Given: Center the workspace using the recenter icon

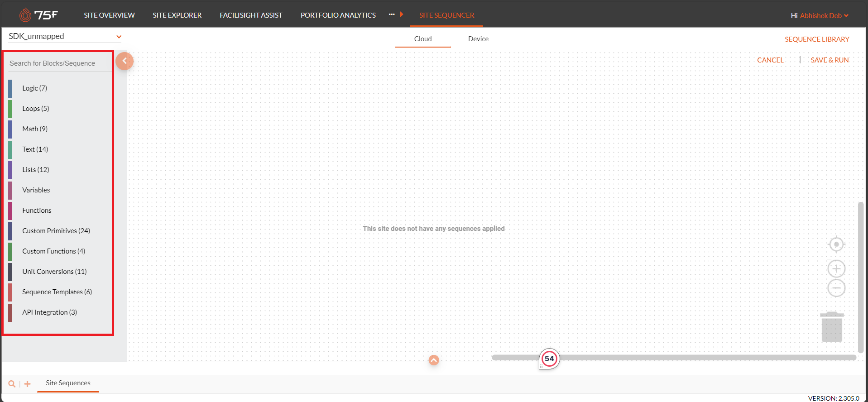Looking at the screenshot, I should (836, 244).
